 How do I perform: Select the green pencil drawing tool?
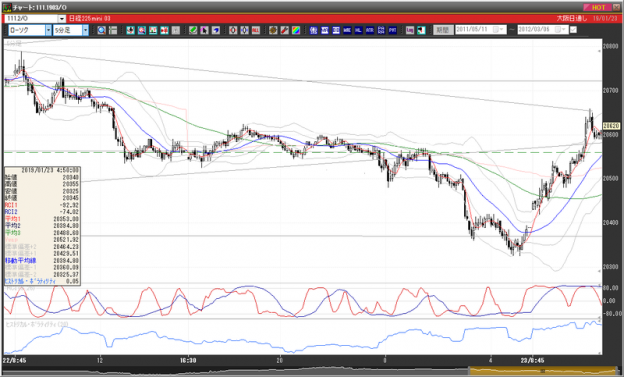(193, 30)
